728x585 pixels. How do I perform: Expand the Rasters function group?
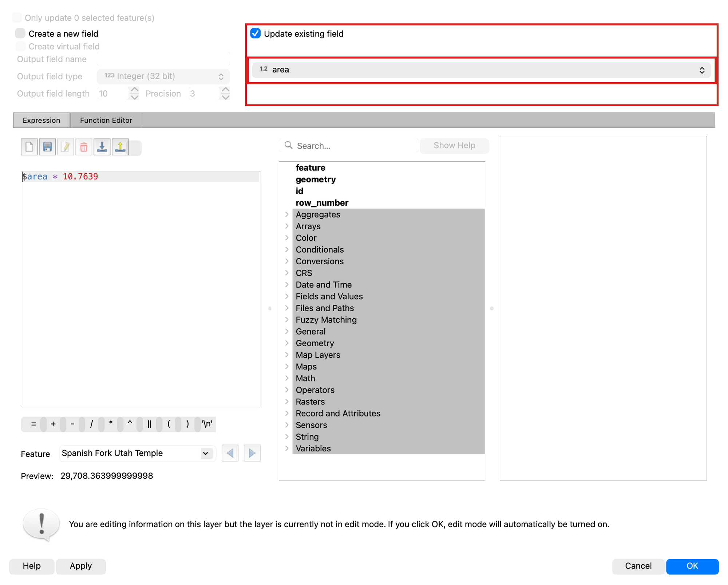[287, 402]
